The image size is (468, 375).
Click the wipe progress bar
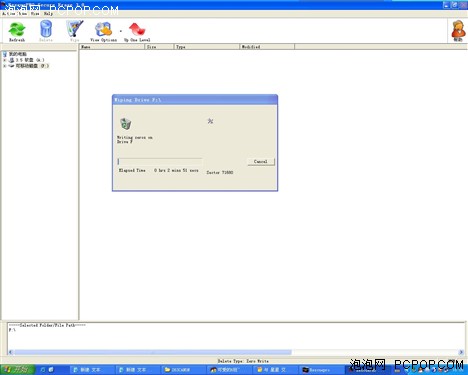(x=160, y=162)
